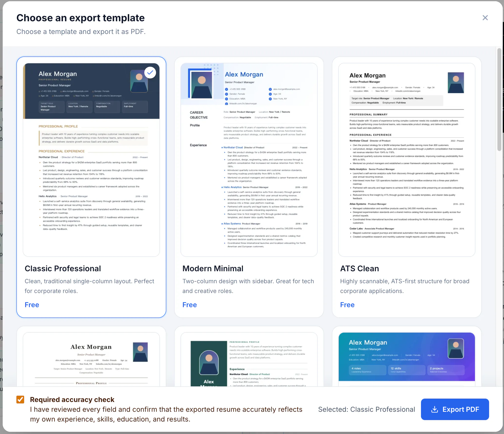Viewport: 504px width, 434px height.
Task: Click the "Classic Professional" card title
Action: (x=63, y=269)
